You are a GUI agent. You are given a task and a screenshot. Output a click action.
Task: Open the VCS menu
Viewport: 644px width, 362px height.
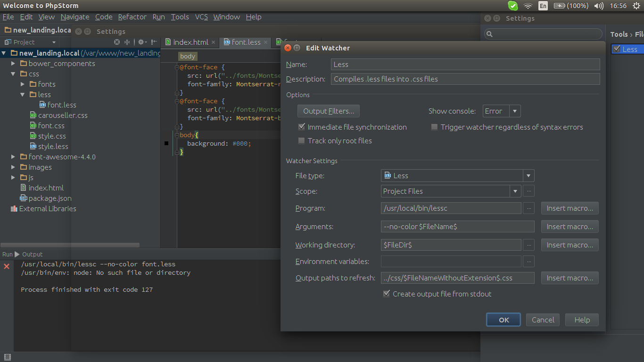pyautogui.click(x=201, y=16)
